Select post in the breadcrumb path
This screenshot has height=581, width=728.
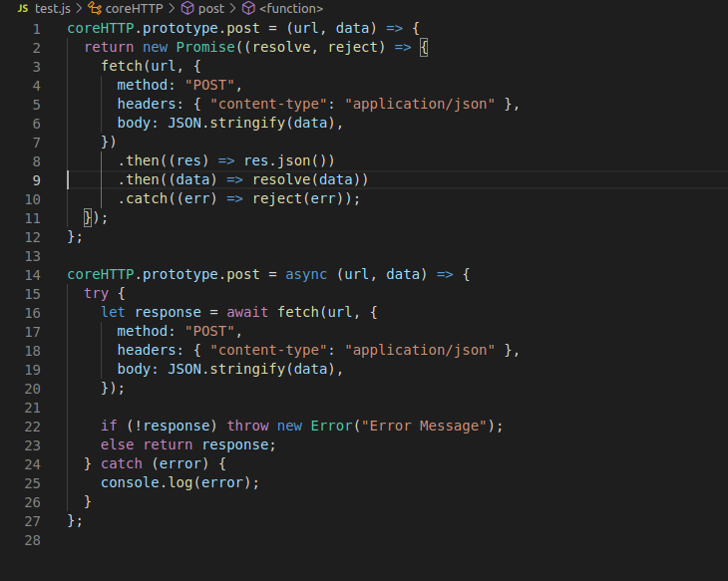(210, 9)
